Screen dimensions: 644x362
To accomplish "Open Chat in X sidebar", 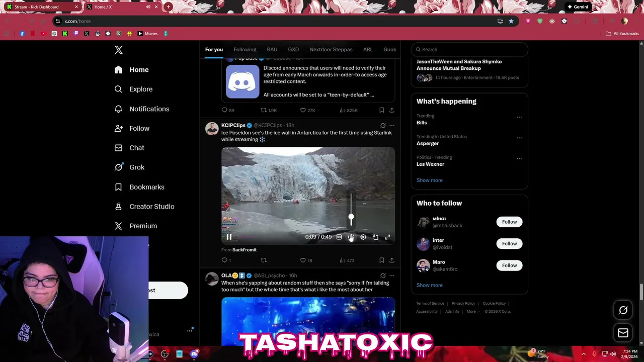I will (129, 148).
